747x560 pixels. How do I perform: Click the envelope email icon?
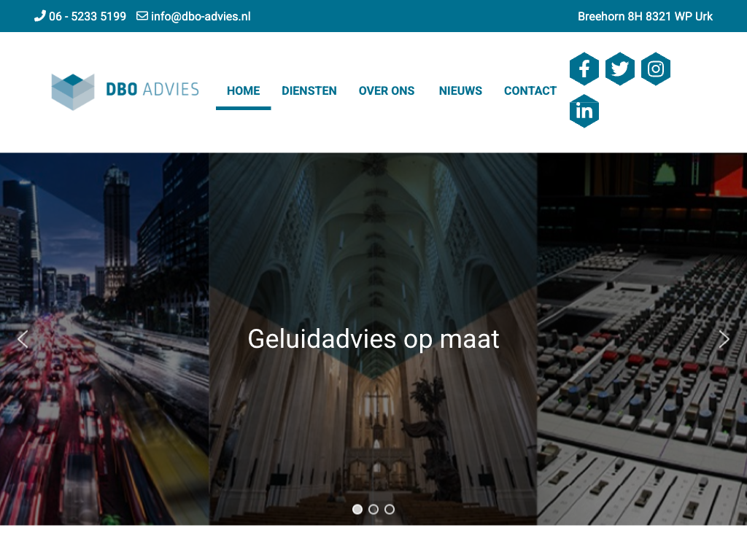point(142,16)
